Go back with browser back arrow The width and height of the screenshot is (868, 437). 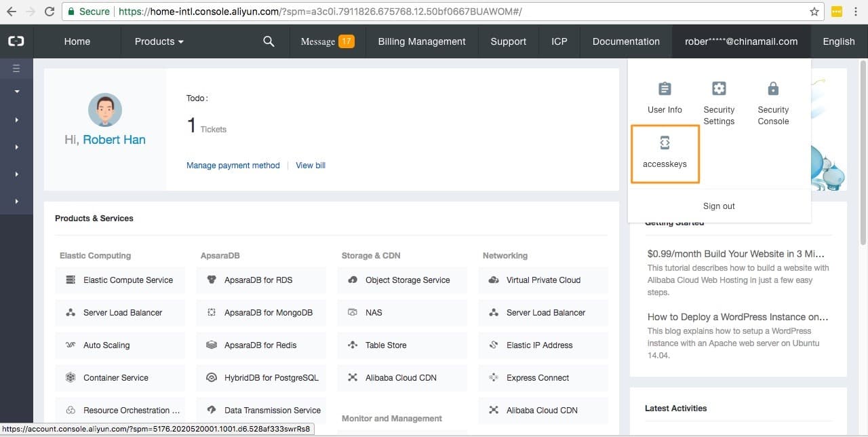coord(11,12)
